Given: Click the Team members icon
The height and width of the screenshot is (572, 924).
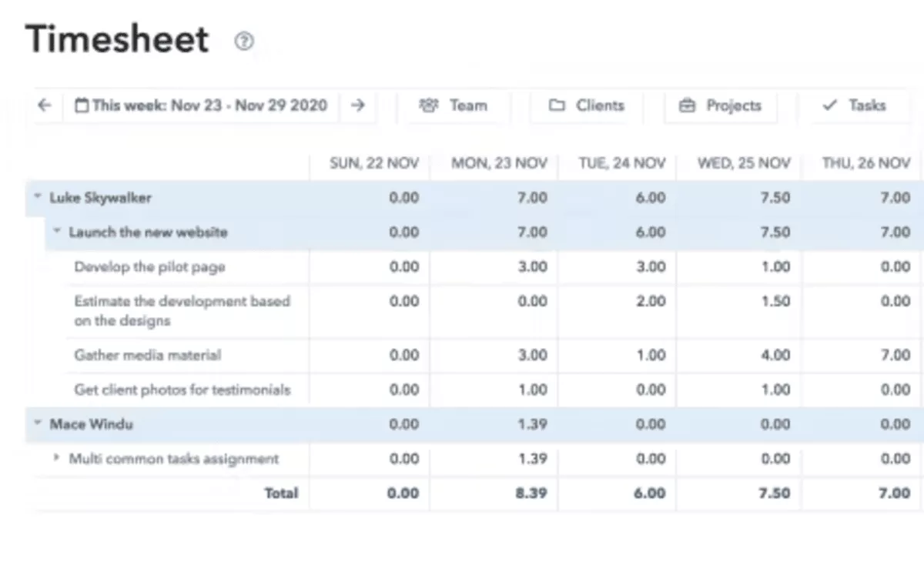Looking at the screenshot, I should coord(429,105).
